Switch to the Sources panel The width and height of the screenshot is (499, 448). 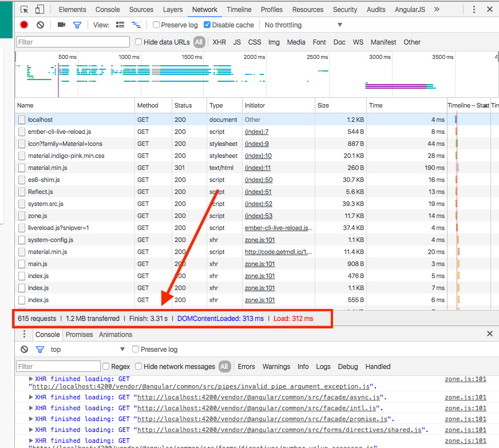click(x=141, y=9)
